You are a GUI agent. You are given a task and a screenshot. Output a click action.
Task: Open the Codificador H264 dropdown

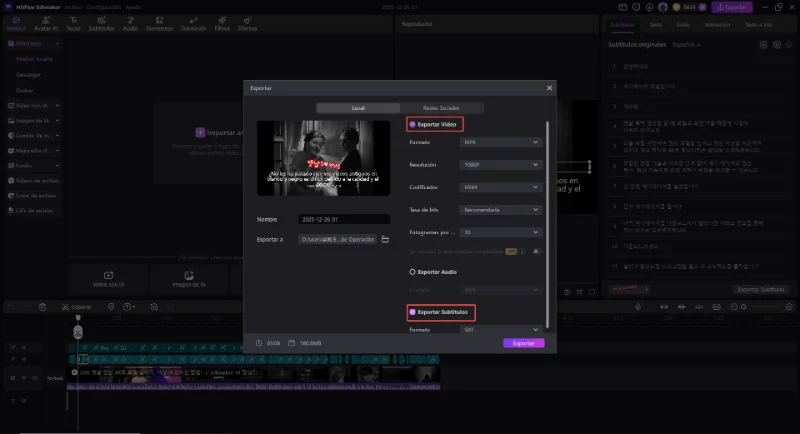click(x=501, y=187)
